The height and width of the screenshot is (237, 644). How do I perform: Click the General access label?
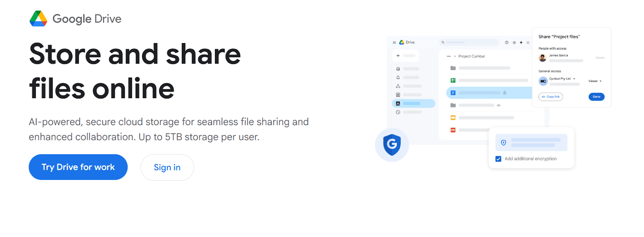tap(550, 71)
